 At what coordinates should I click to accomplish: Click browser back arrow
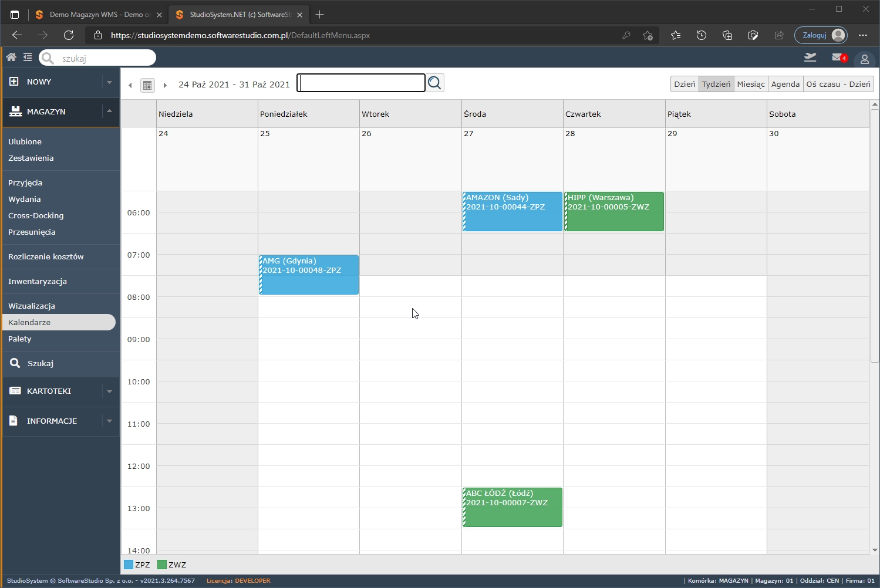(x=17, y=35)
